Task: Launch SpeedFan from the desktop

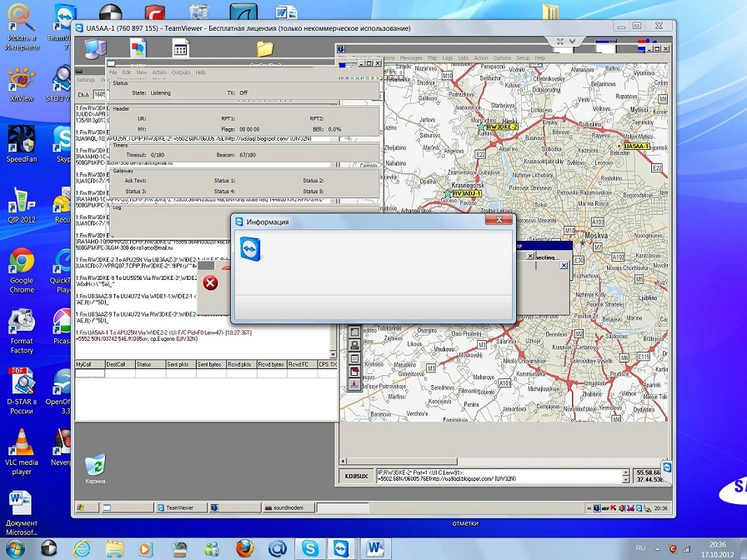Action: pyautogui.click(x=22, y=144)
